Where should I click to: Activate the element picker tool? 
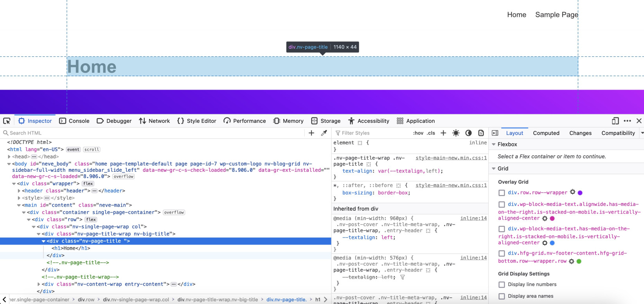(x=7, y=121)
